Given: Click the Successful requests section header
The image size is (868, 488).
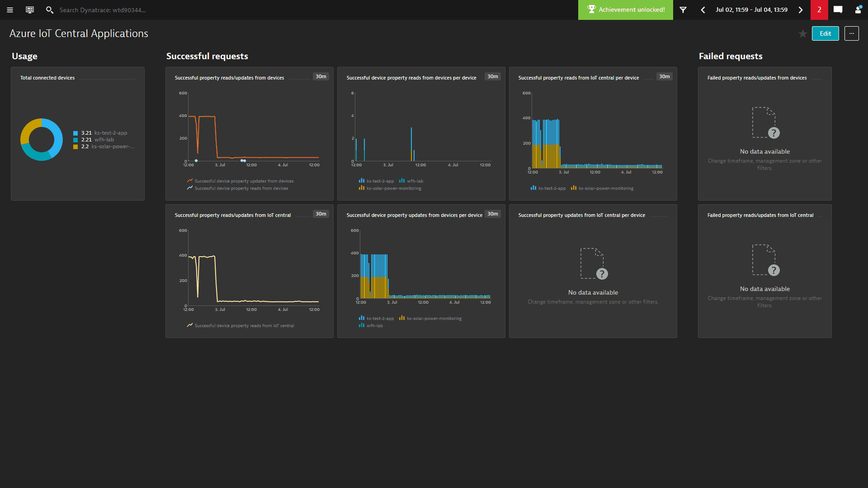Looking at the screenshot, I should [x=207, y=56].
